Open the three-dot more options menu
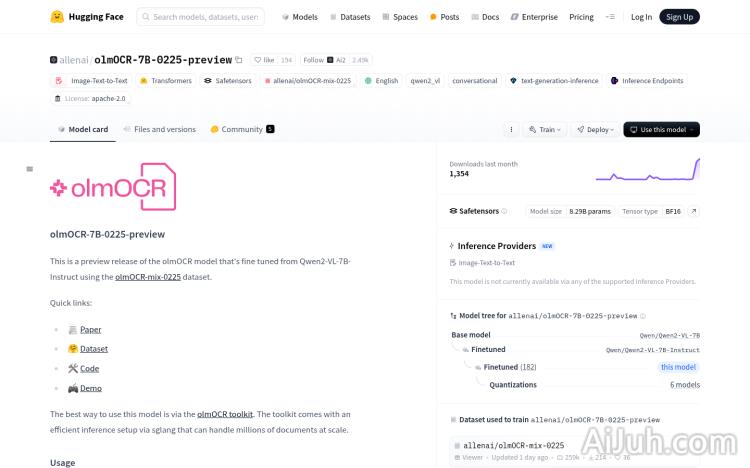This screenshot has height=468, width=750. [x=511, y=129]
